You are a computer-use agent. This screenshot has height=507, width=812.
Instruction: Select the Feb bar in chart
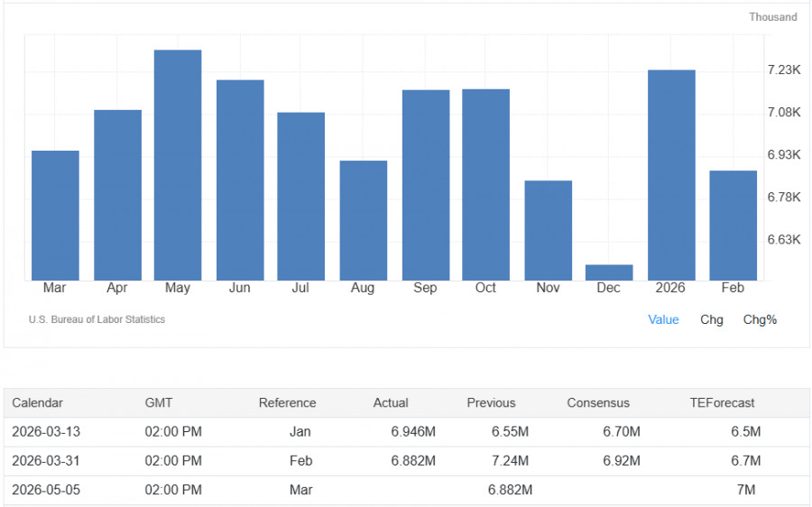click(x=734, y=226)
